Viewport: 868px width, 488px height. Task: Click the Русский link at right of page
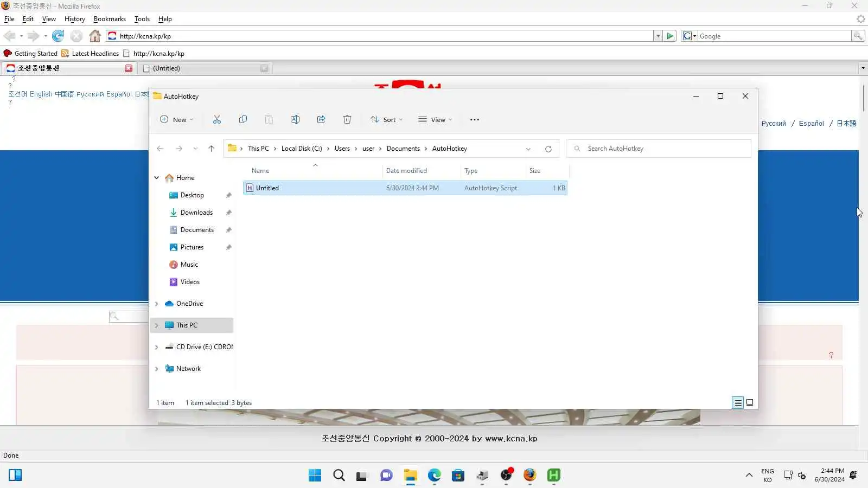[774, 124]
